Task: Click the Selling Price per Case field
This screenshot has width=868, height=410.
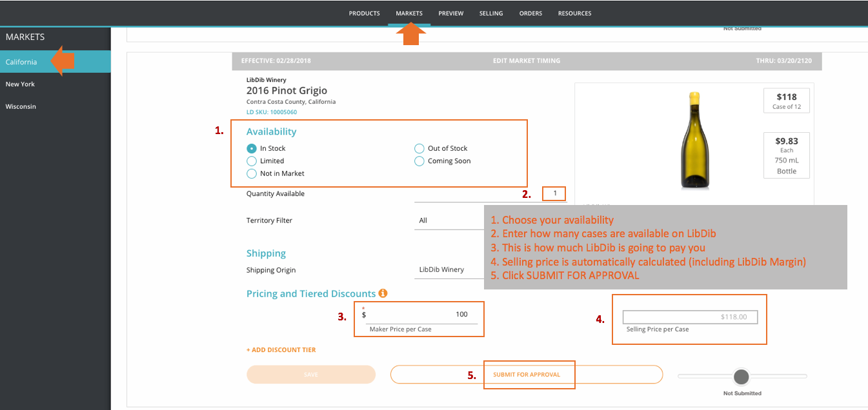Action: tap(690, 317)
